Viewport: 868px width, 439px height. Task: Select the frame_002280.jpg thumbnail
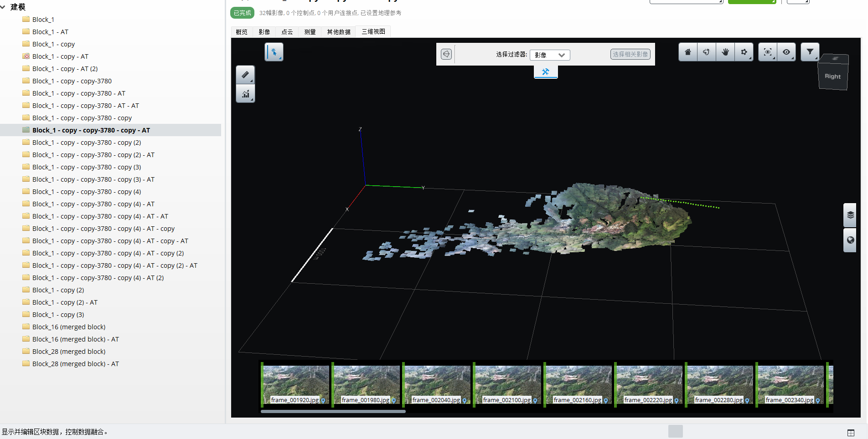pos(719,384)
